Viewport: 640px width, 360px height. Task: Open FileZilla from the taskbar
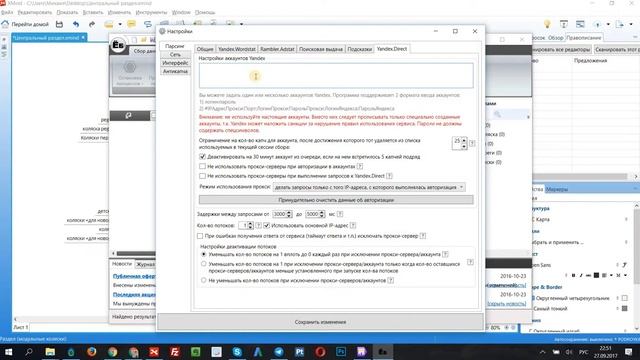pyautogui.click(x=175, y=352)
